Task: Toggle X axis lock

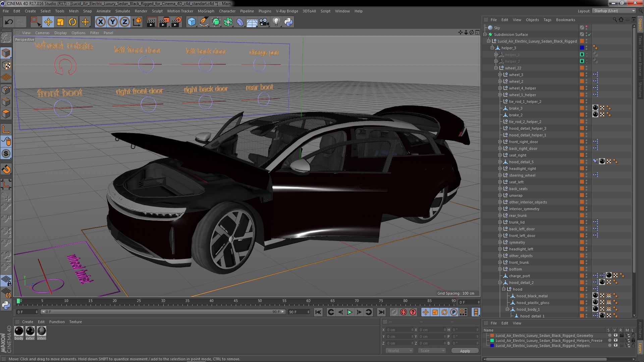Action: 100,22
